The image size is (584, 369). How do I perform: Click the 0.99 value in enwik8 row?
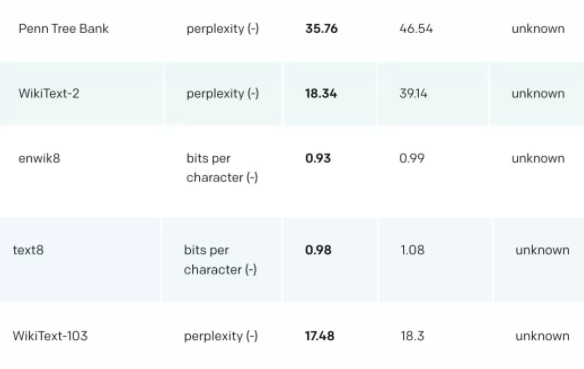tap(412, 158)
